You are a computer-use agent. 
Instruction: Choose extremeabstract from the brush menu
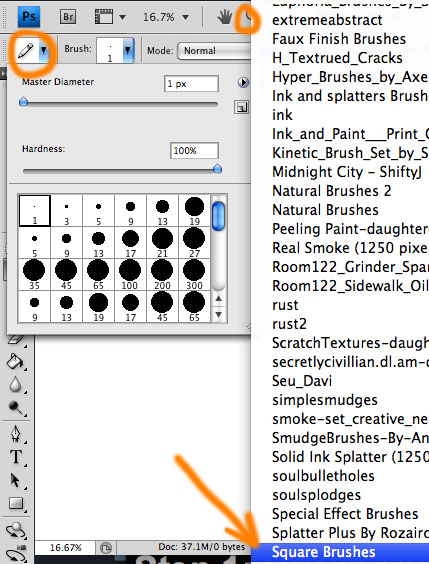pos(327,20)
